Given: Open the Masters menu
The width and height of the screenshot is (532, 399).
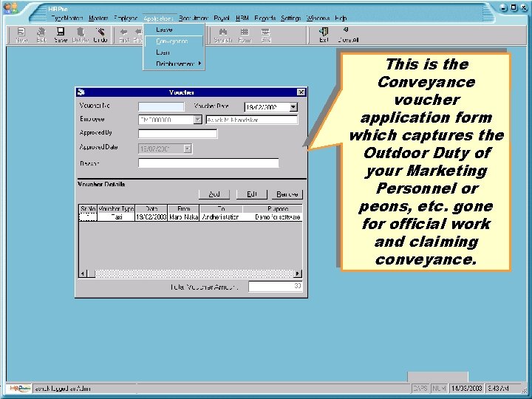Looking at the screenshot, I should pos(98,18).
